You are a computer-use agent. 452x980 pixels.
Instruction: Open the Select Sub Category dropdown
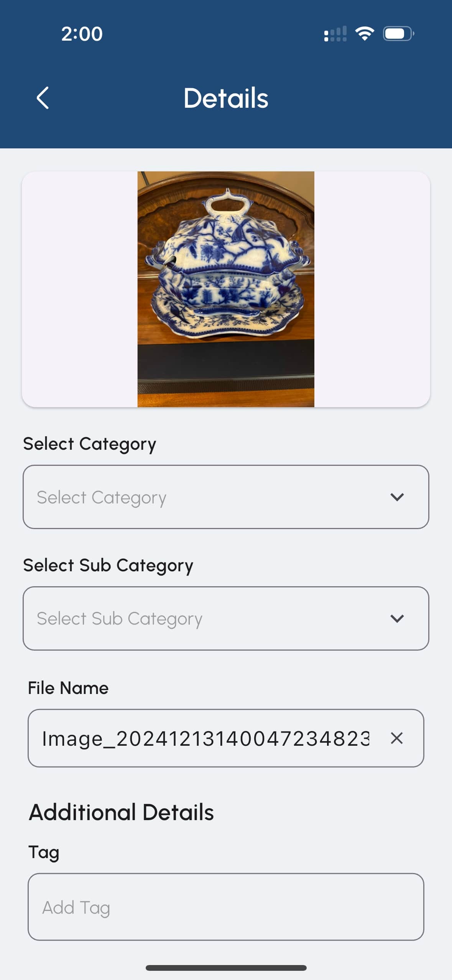207,618
